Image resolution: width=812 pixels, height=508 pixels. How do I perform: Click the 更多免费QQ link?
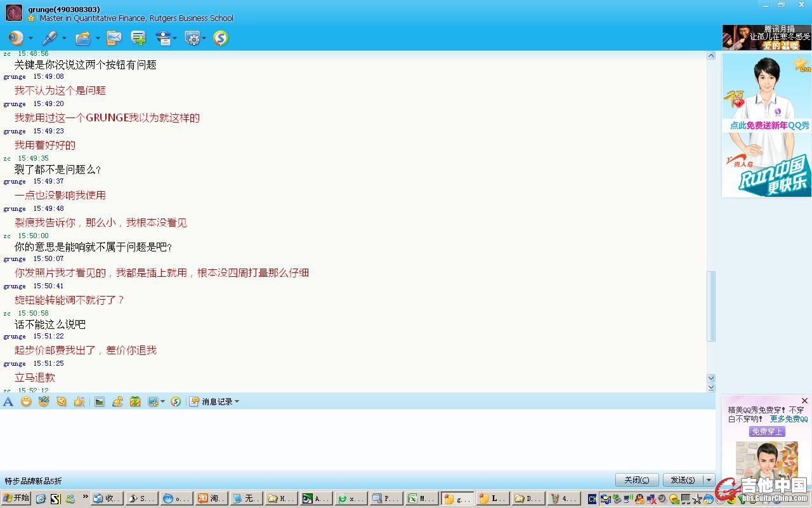pos(789,419)
